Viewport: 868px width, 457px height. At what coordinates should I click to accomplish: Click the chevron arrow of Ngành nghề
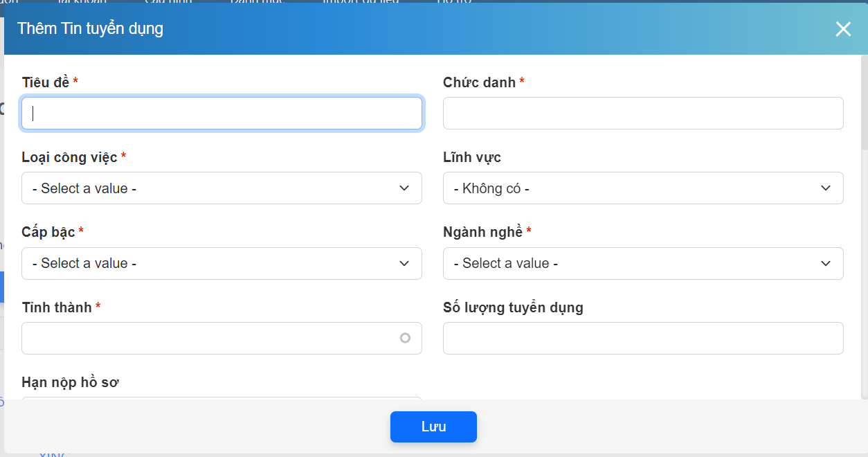825,263
